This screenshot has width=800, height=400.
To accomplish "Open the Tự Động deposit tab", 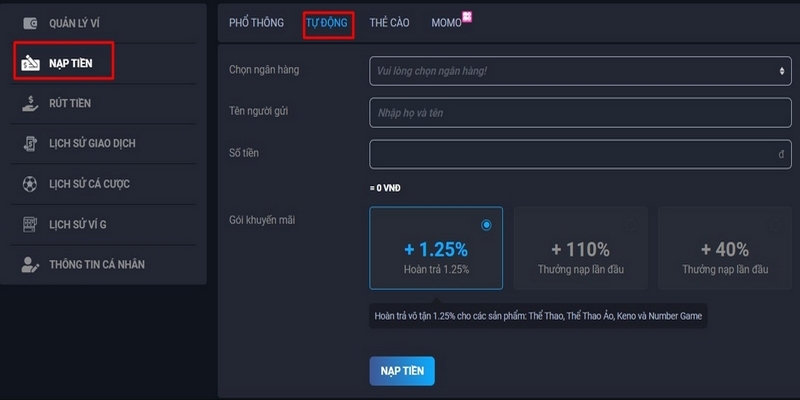I will pyautogui.click(x=328, y=23).
